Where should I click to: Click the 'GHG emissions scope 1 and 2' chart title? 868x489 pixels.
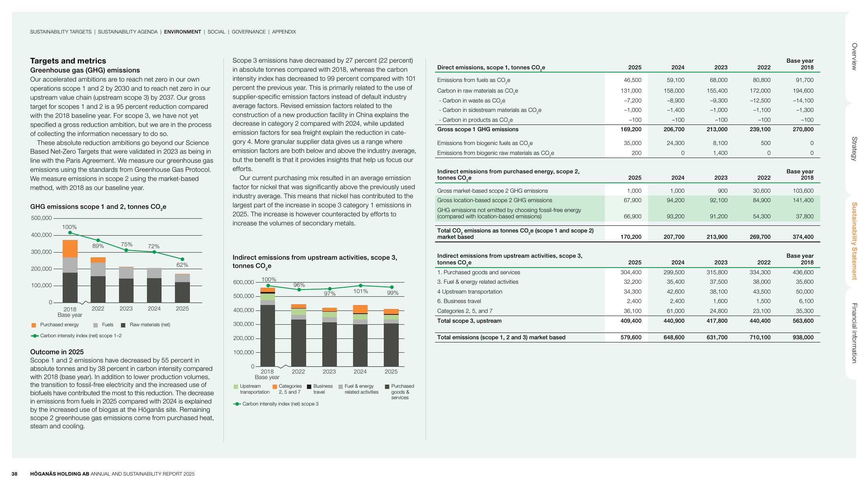[x=98, y=207]
